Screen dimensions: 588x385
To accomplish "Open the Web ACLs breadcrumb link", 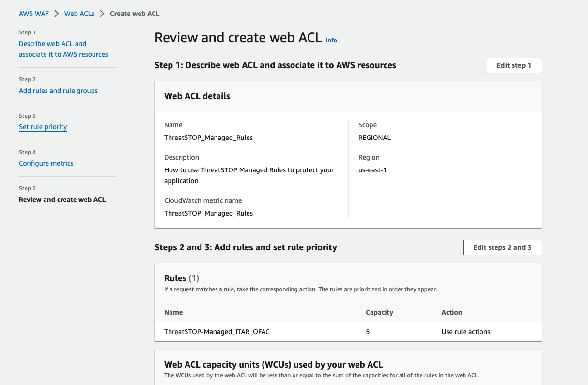I will 79,14.
